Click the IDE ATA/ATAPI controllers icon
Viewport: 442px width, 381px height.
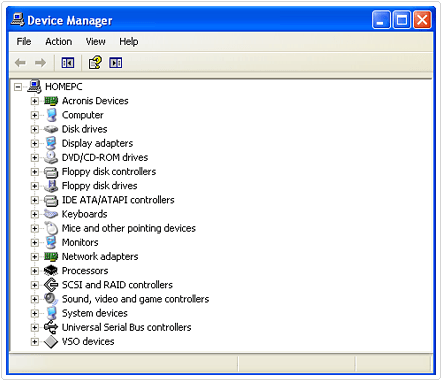tap(51, 200)
